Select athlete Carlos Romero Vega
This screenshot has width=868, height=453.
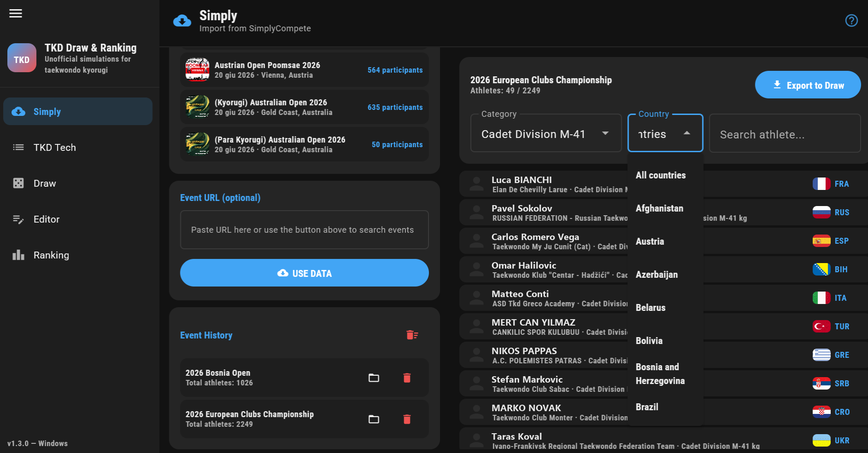pos(664,241)
